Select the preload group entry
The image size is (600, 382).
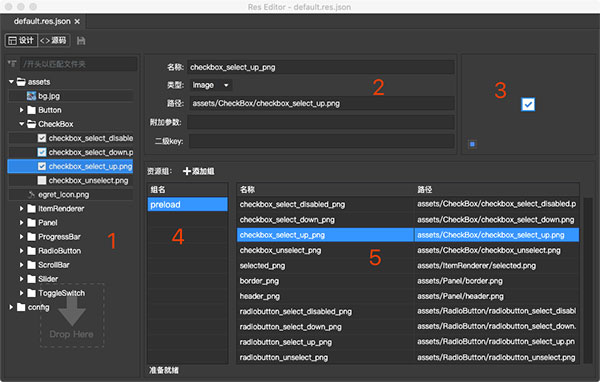coord(188,204)
